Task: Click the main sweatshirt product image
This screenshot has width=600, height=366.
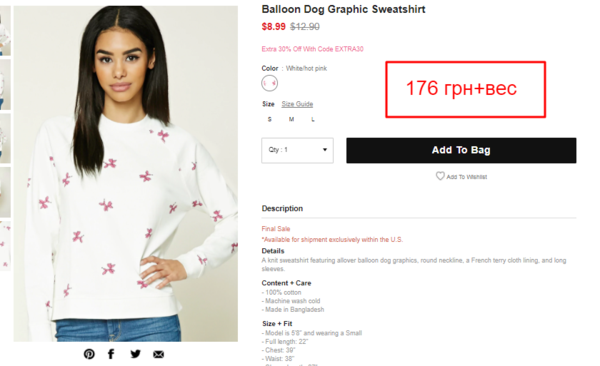Action: coord(126,173)
